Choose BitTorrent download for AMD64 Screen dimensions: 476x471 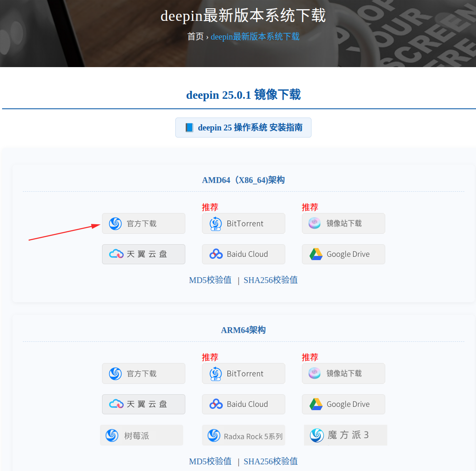244,223
